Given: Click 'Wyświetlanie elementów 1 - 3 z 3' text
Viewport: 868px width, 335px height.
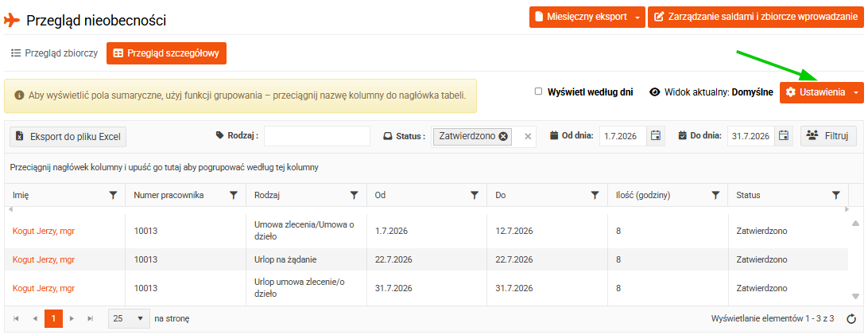Looking at the screenshot, I should (x=773, y=319).
